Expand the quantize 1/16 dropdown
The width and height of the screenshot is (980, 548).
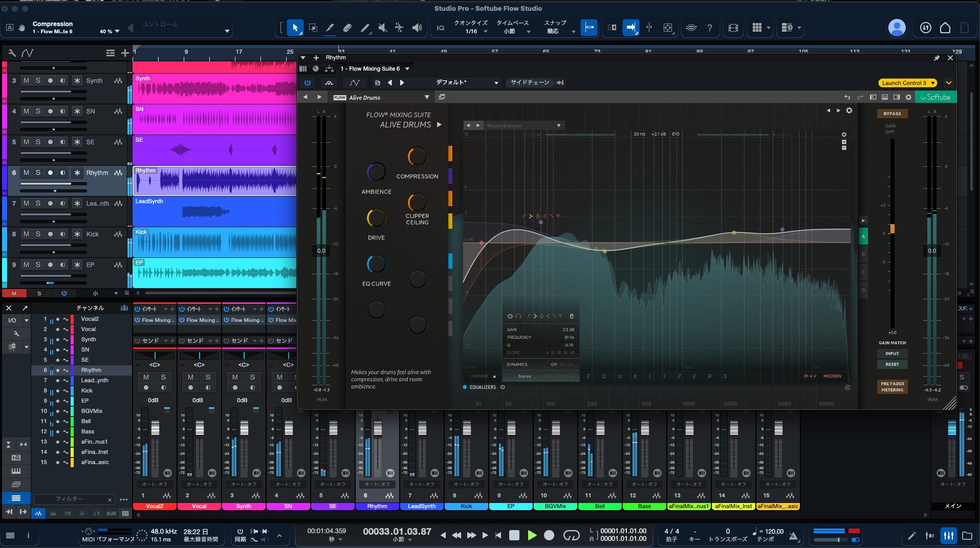click(485, 32)
